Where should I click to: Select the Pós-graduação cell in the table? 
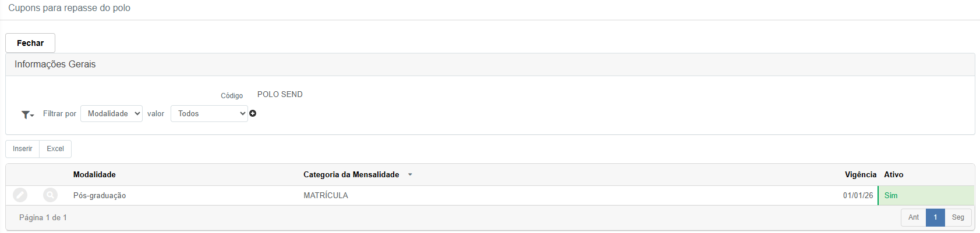[x=100, y=195]
